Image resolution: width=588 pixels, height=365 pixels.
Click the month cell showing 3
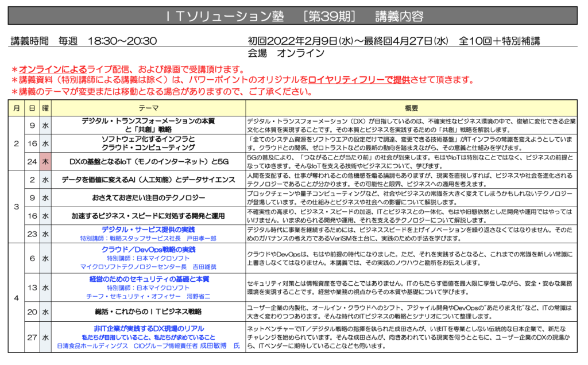pyautogui.click(x=16, y=207)
